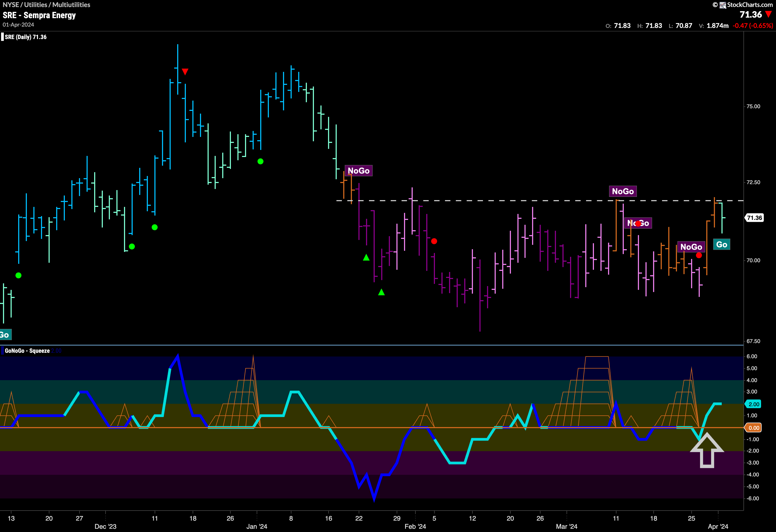Click the NoGo label at the March 11 peak
Screen dimensions: 776x532
(x=623, y=191)
